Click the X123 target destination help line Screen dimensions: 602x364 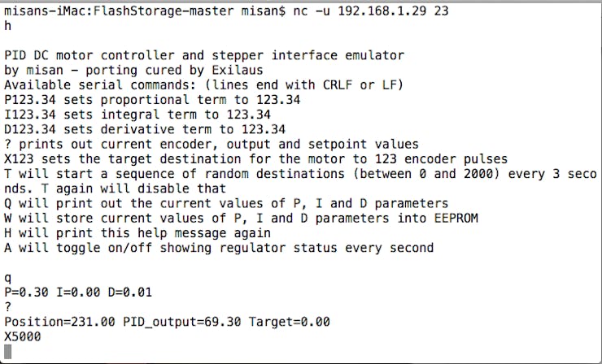(255, 158)
